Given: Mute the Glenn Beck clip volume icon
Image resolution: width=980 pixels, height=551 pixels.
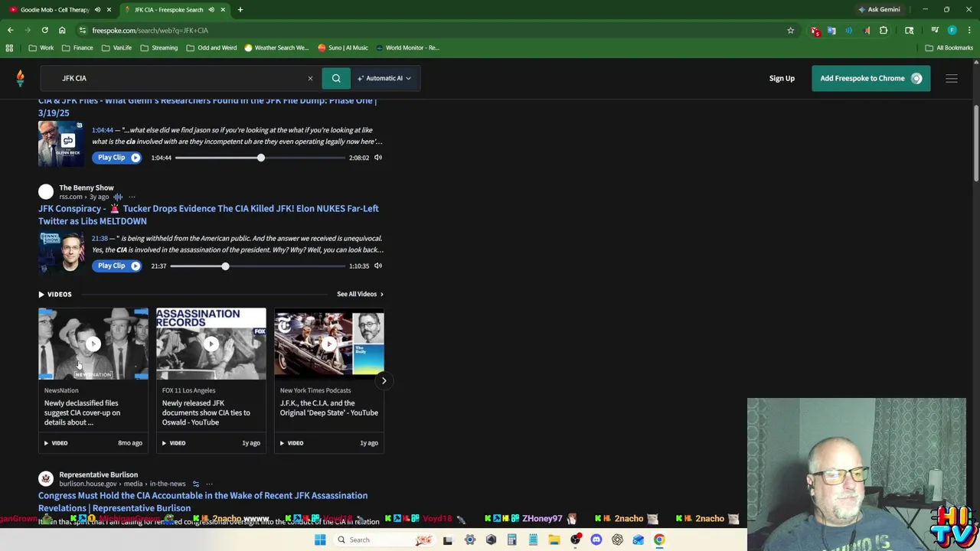Looking at the screenshot, I should click(x=378, y=158).
